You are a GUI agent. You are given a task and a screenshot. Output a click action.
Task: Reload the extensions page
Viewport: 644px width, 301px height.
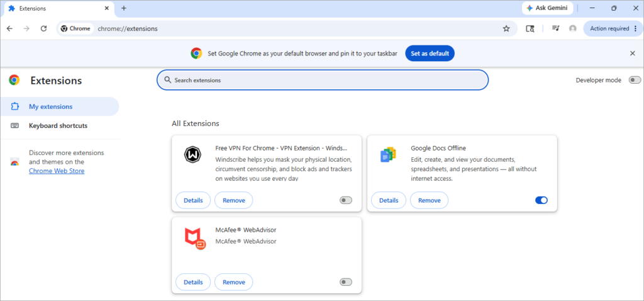[43, 29]
